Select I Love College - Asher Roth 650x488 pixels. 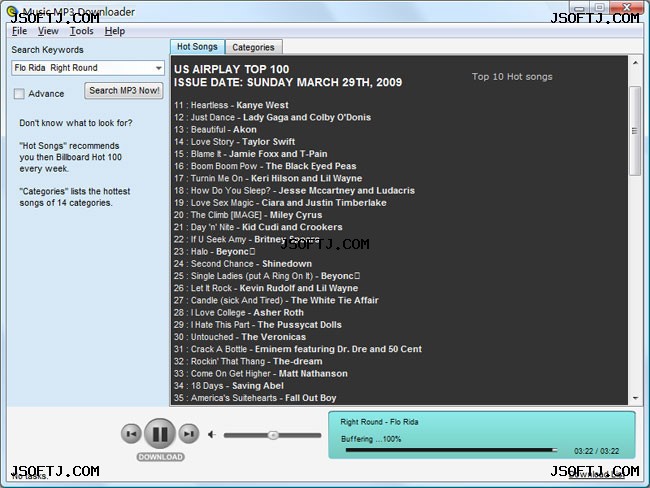tap(239, 313)
